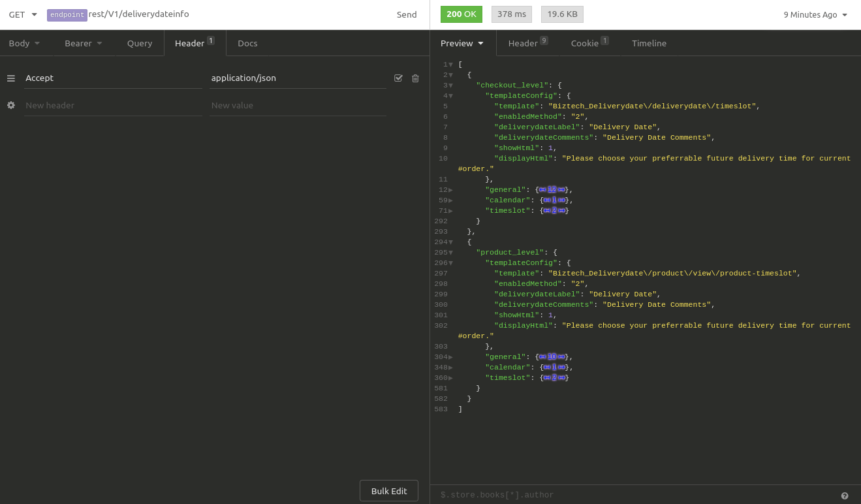Image resolution: width=861 pixels, height=504 pixels.
Task: Open the Cookie response tab
Action: coord(586,43)
